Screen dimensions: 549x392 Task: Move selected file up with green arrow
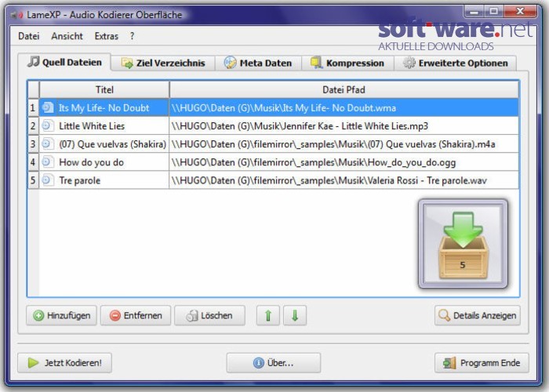click(268, 316)
